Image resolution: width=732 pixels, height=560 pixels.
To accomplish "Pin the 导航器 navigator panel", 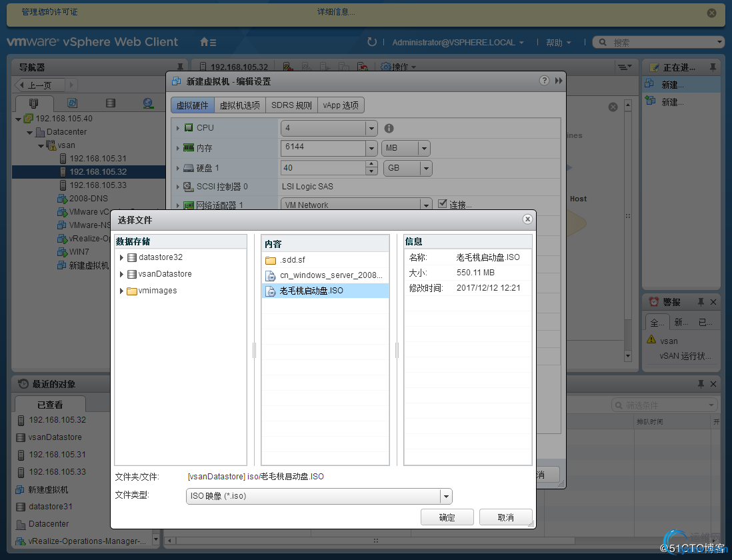I will [x=180, y=67].
